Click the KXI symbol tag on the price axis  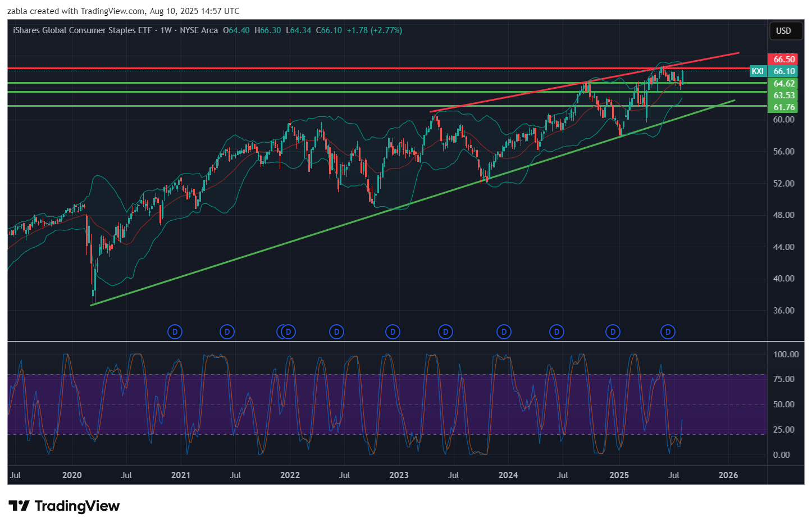tap(758, 71)
